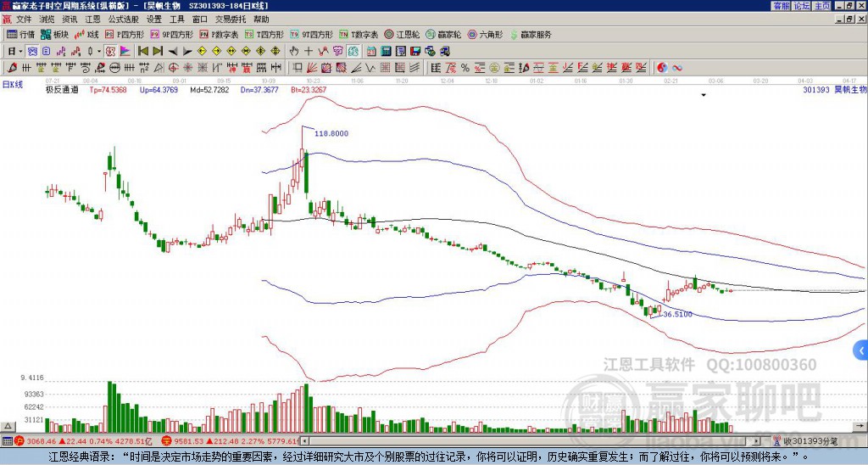Open the P四方形 price square tool
This screenshot has height=465, width=868.
pos(125,34)
